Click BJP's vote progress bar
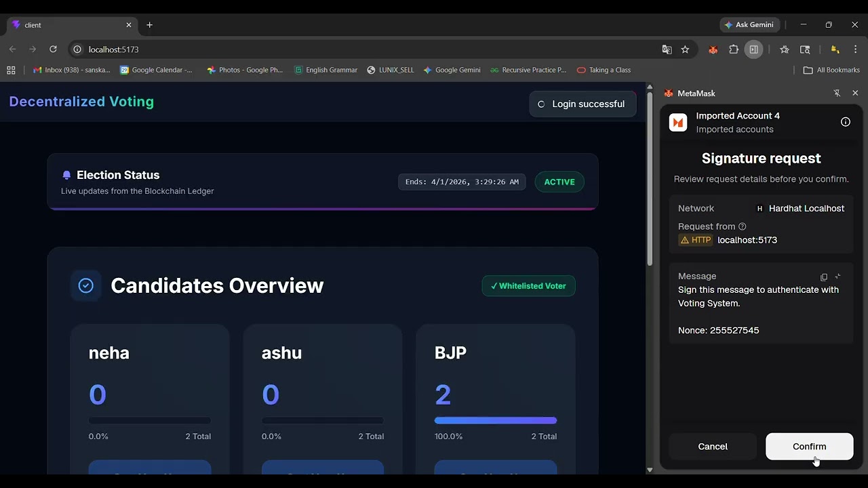Image resolution: width=868 pixels, height=488 pixels. [496, 420]
